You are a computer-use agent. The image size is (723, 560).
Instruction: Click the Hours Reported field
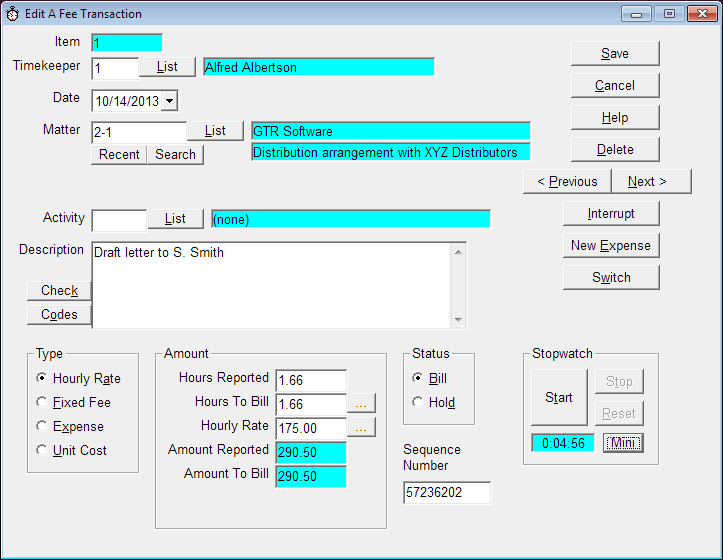[x=311, y=381]
